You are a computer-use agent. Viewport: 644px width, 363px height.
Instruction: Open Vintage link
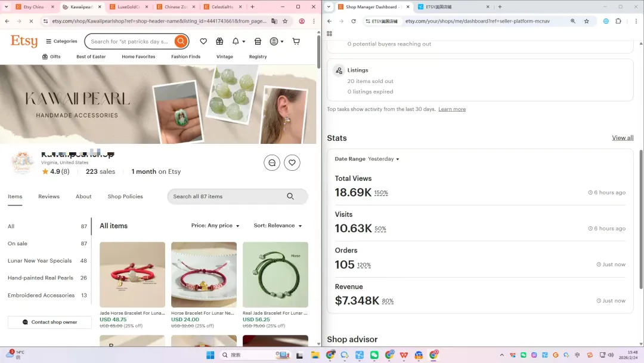[x=225, y=57]
